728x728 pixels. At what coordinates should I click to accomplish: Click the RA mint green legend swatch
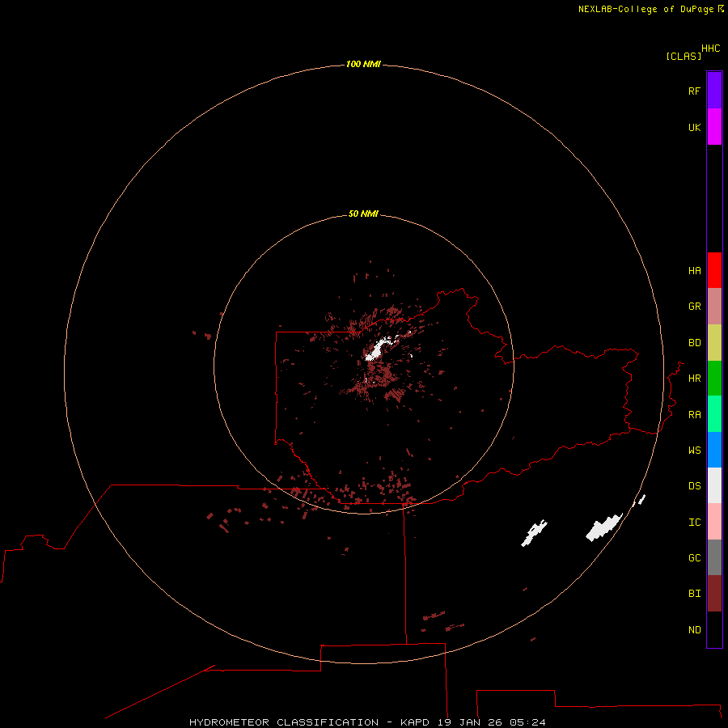pos(714,414)
